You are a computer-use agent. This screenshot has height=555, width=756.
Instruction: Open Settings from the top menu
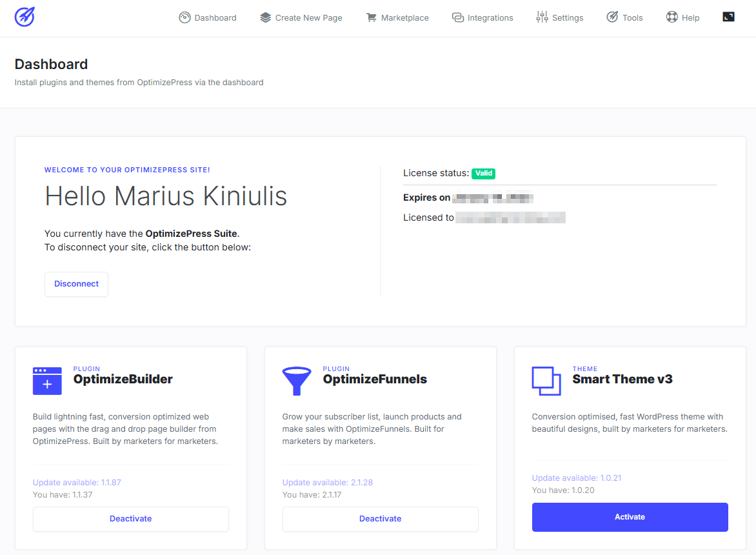[x=559, y=17]
